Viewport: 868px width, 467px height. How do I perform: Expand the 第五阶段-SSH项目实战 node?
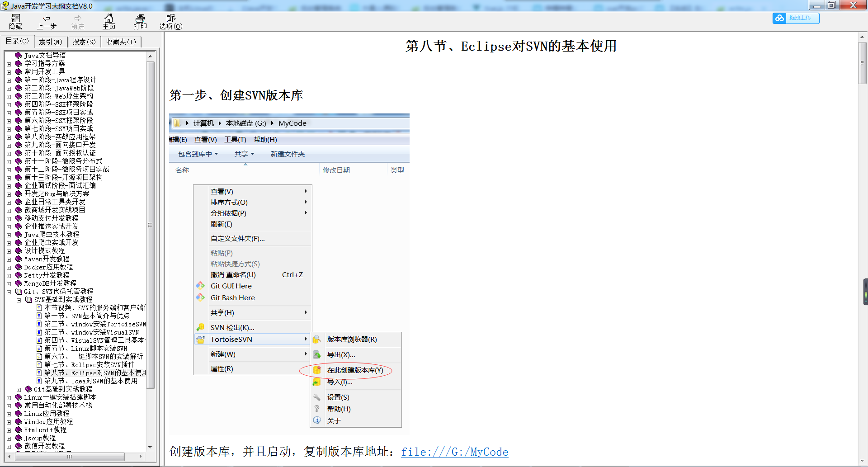click(x=9, y=113)
